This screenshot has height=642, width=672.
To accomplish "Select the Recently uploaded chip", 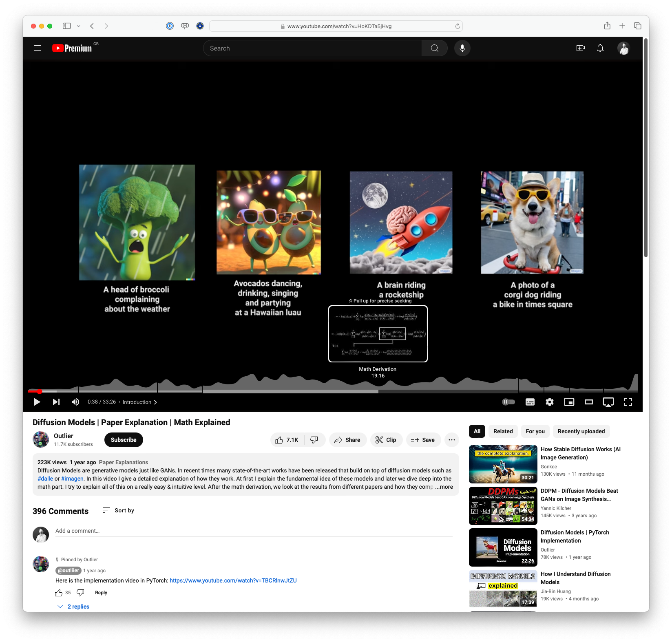I will pyautogui.click(x=581, y=431).
